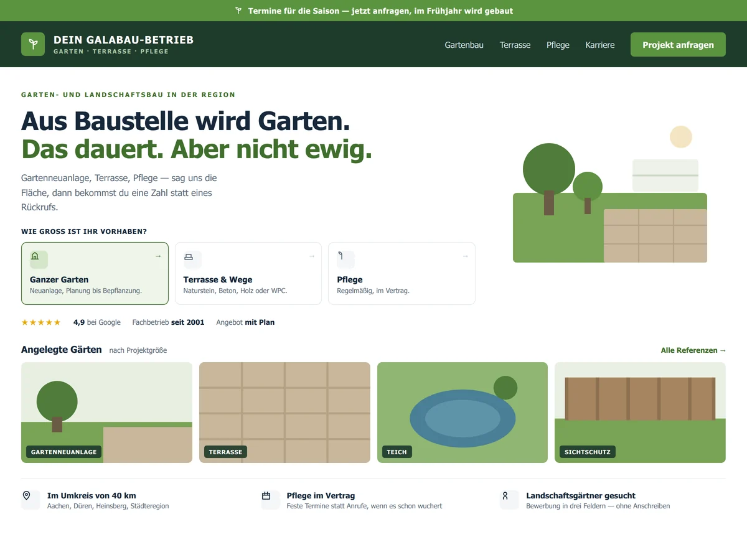Click 'Angelegte Gärten' section heading

61,350
